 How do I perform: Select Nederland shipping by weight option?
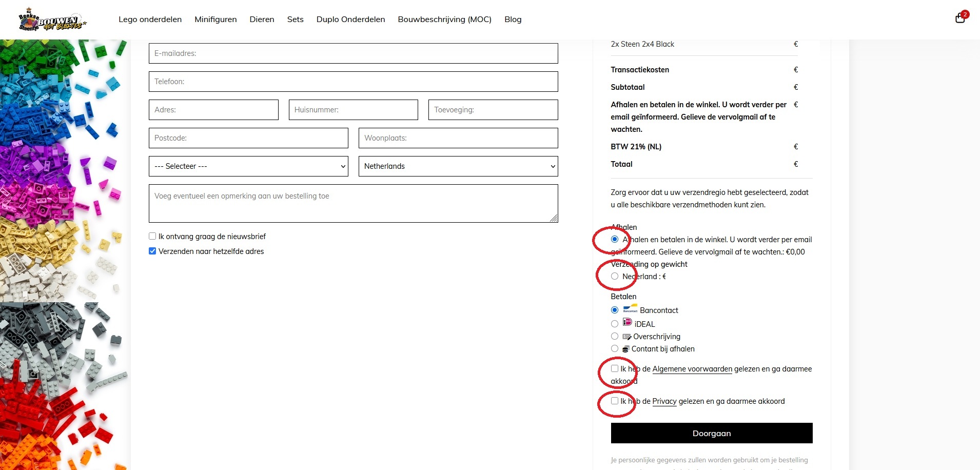(x=615, y=276)
